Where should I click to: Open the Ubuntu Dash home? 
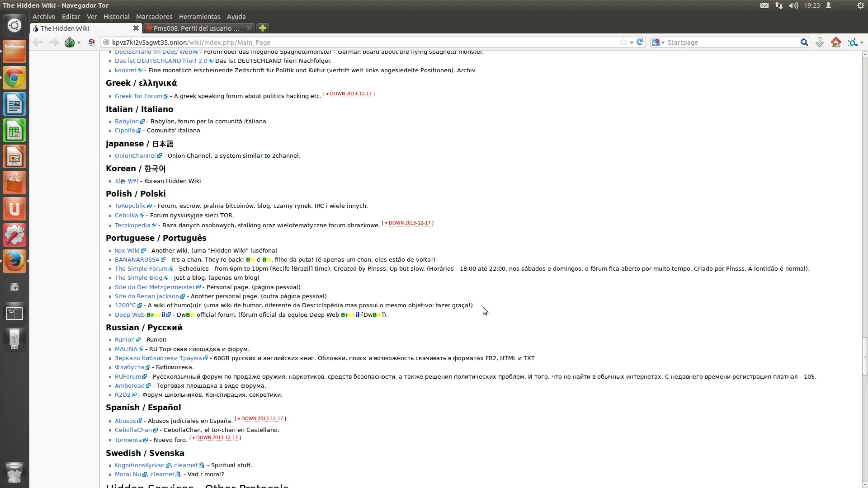pos(14,25)
